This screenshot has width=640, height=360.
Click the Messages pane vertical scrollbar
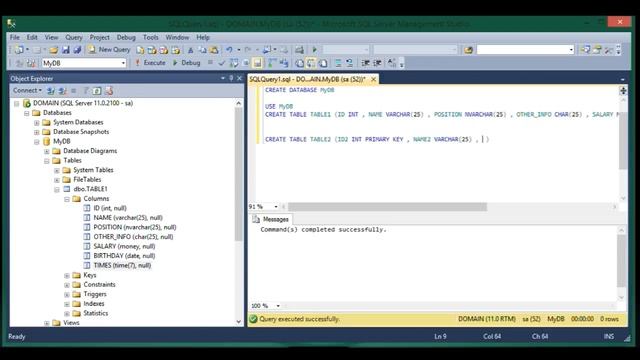[x=622, y=264]
